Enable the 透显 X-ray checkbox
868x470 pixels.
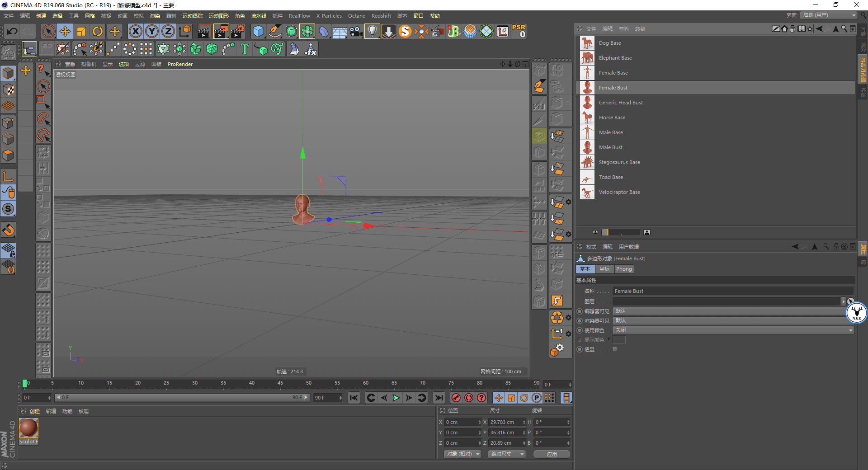(615, 349)
